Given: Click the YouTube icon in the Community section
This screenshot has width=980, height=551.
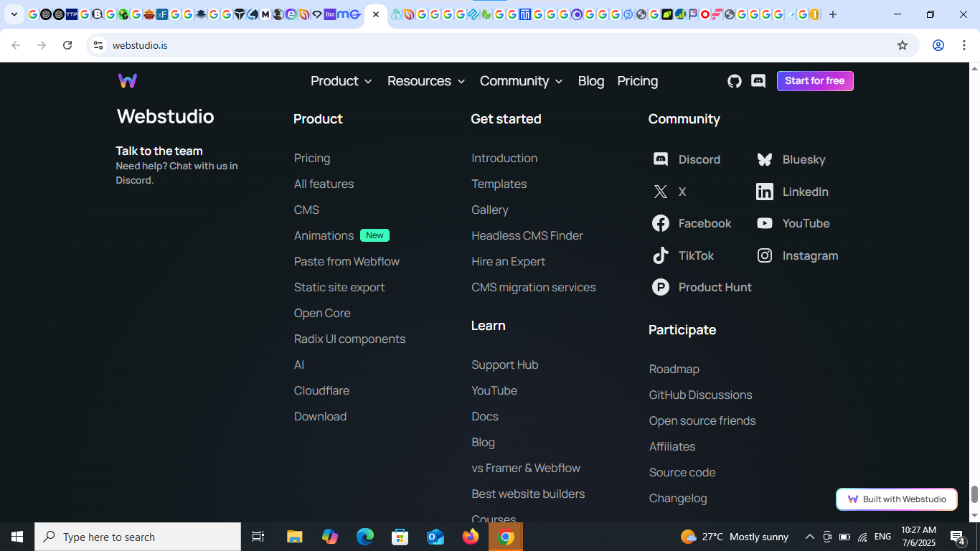Looking at the screenshot, I should [x=765, y=223].
